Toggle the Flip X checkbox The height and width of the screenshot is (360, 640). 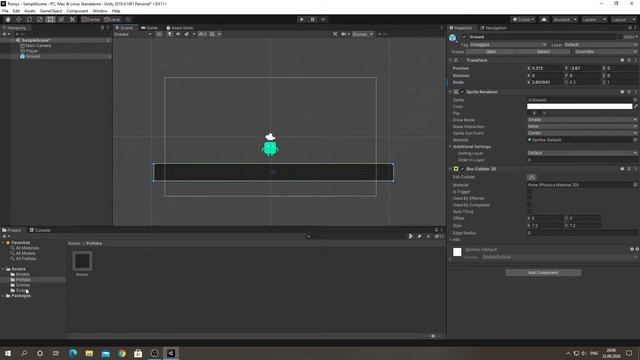click(530, 113)
